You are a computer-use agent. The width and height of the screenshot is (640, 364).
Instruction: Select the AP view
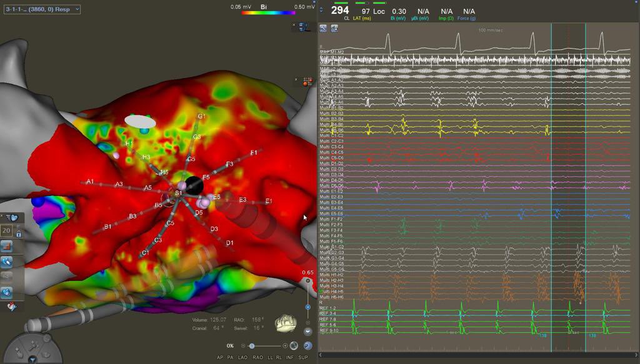(220, 358)
